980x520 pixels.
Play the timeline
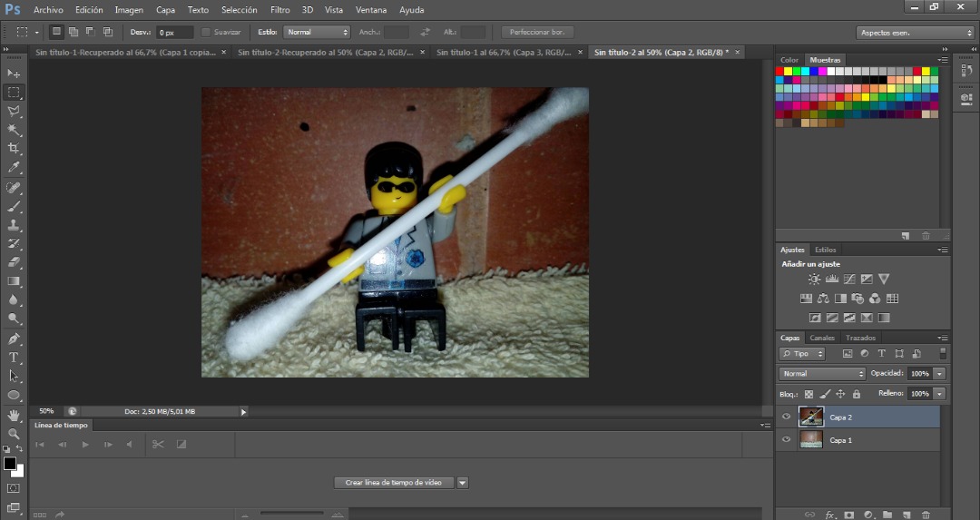[x=85, y=445]
